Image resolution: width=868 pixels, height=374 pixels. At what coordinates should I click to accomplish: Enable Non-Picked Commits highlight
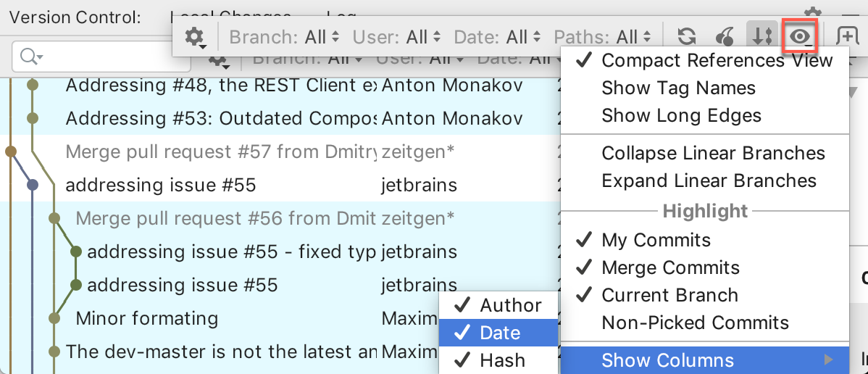[705, 323]
